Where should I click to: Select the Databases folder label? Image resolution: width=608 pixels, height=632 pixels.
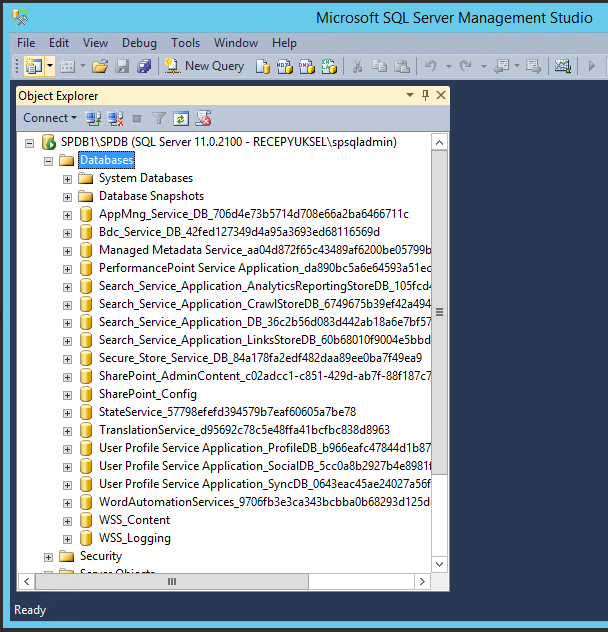point(106,160)
